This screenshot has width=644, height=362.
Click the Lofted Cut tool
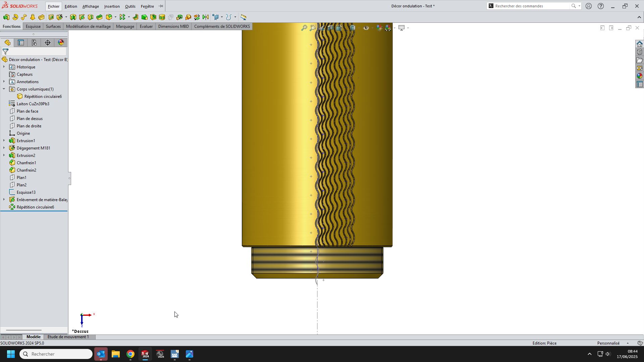(91, 17)
